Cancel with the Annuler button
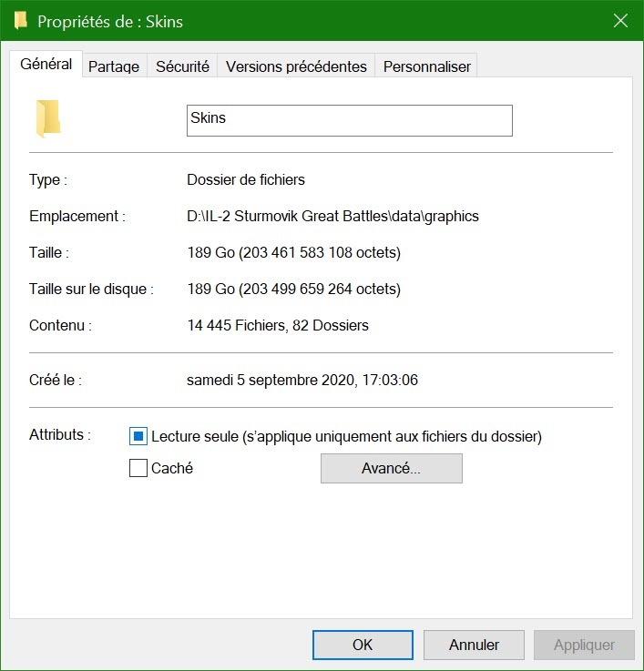The height and width of the screenshot is (671, 644). tap(474, 645)
